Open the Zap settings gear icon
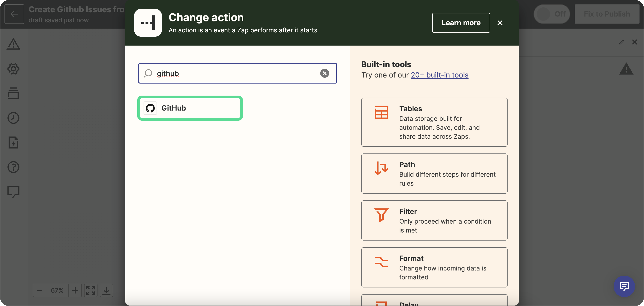This screenshot has height=306, width=644. (x=13, y=69)
